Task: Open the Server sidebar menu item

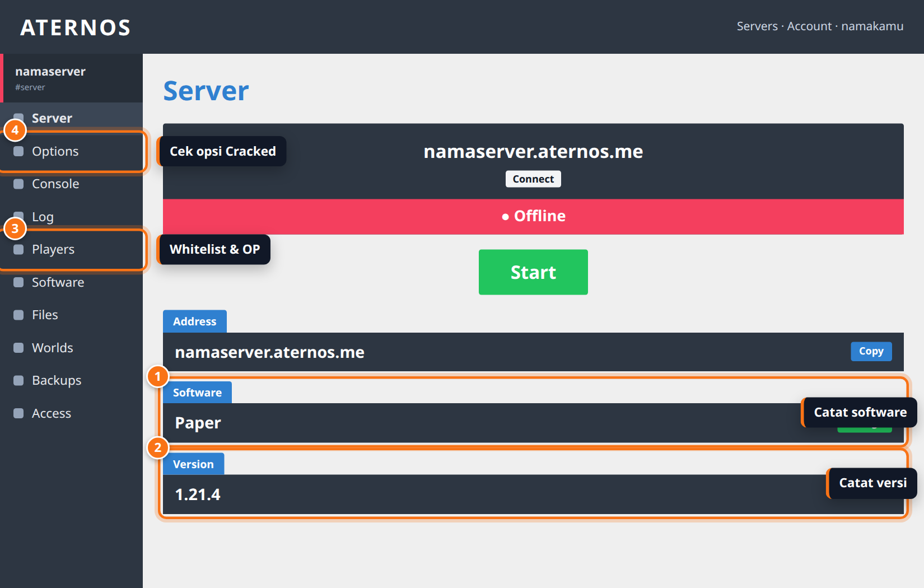Action: pyautogui.click(x=71, y=118)
